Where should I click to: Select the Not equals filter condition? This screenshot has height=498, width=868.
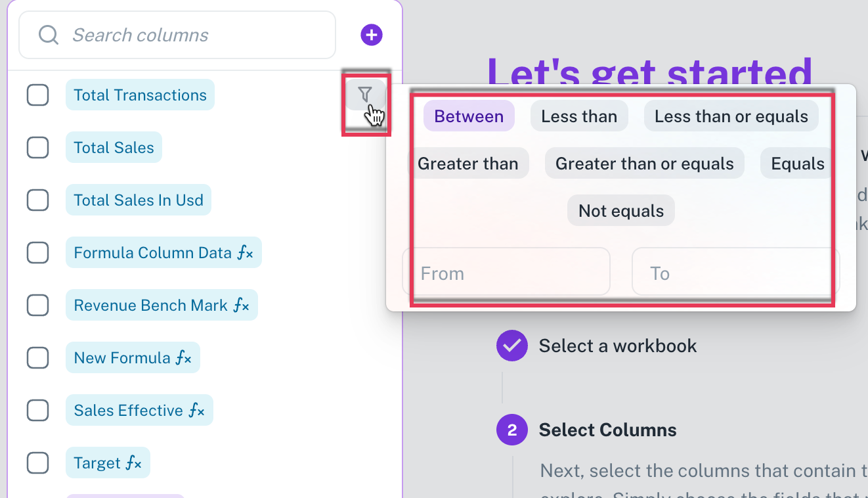pos(621,211)
